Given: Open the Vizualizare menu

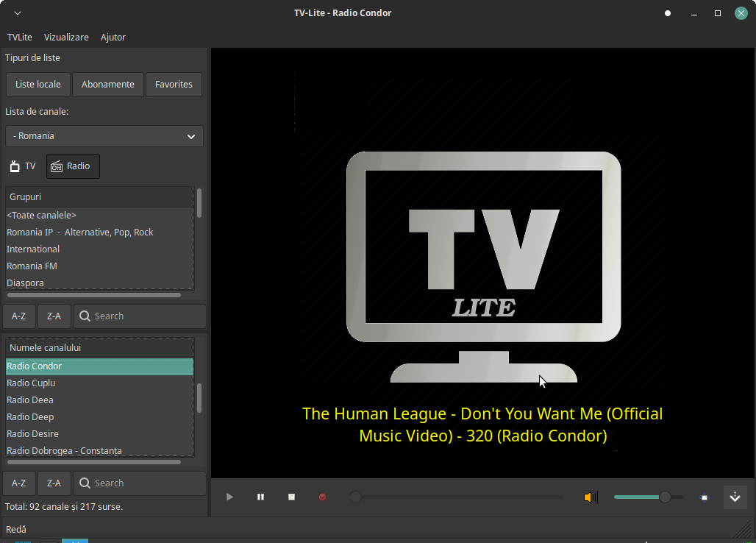Looking at the screenshot, I should pos(66,37).
